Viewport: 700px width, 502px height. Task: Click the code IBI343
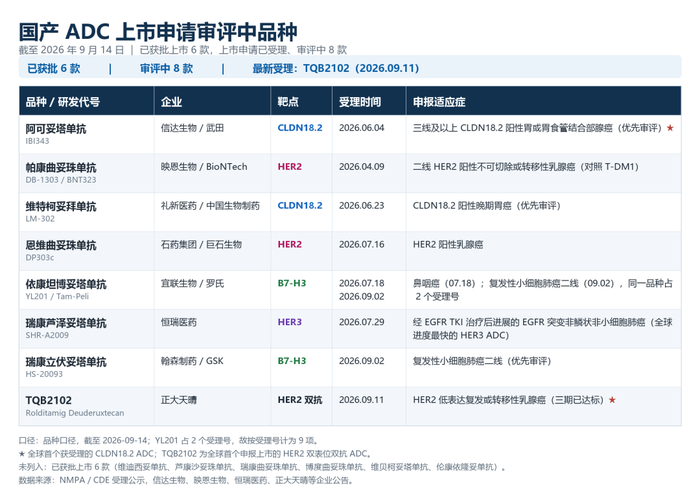click(x=38, y=141)
